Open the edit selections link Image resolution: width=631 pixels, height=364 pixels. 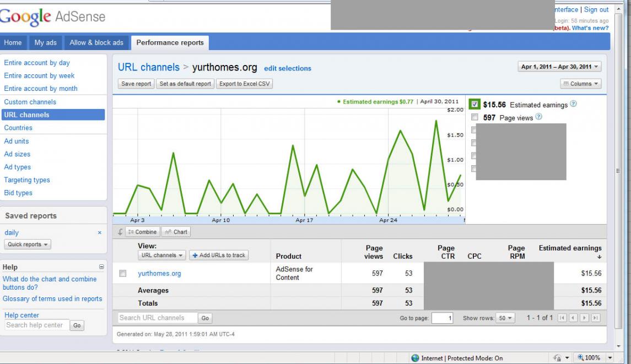point(287,69)
